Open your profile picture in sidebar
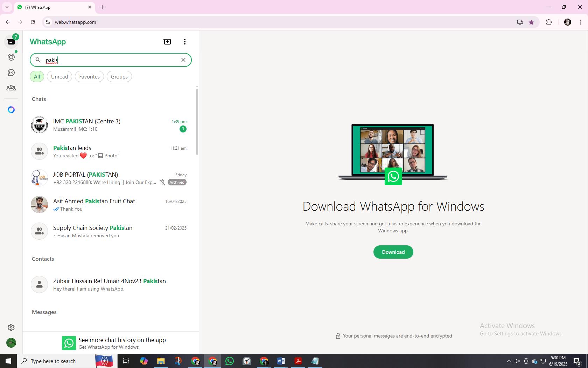 click(11, 343)
